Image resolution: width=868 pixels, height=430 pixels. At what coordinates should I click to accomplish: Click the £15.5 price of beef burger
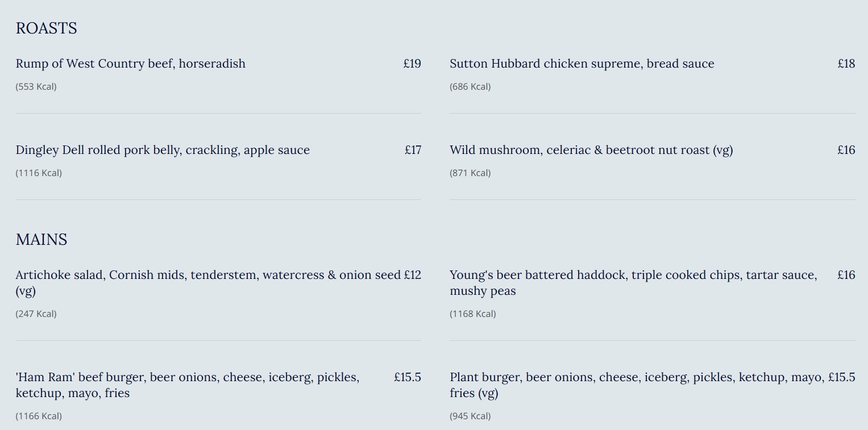click(x=407, y=377)
